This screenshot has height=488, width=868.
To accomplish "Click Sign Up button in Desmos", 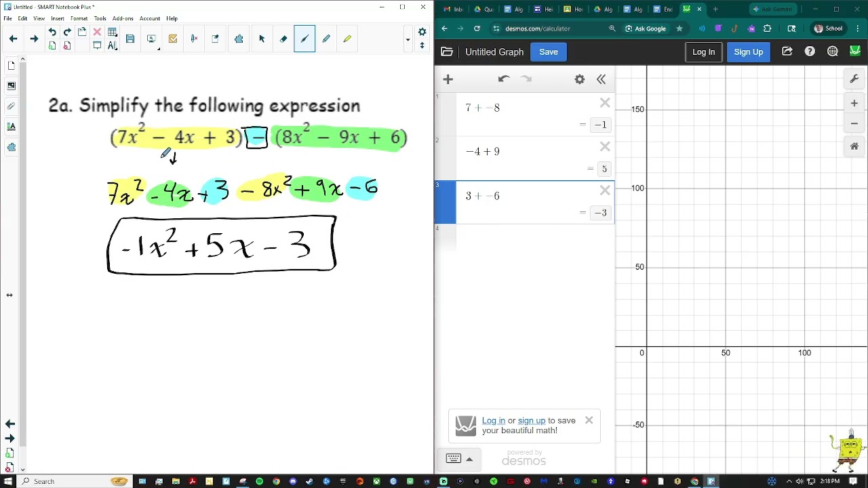I will pyautogui.click(x=748, y=52).
